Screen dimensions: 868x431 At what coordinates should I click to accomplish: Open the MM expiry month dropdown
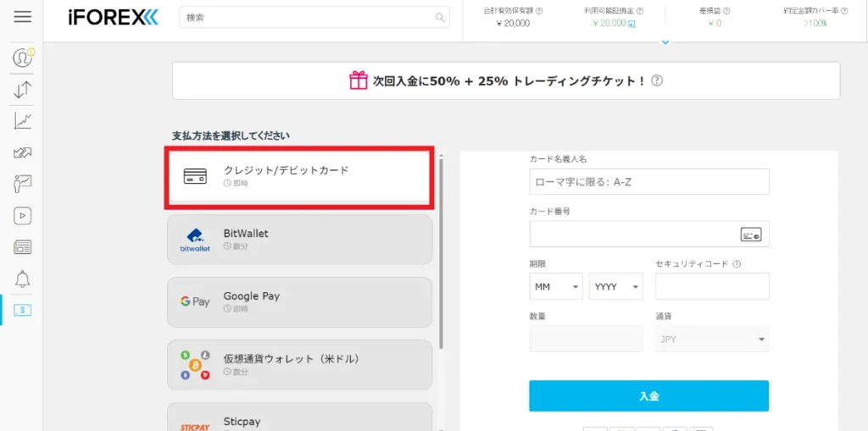(556, 286)
